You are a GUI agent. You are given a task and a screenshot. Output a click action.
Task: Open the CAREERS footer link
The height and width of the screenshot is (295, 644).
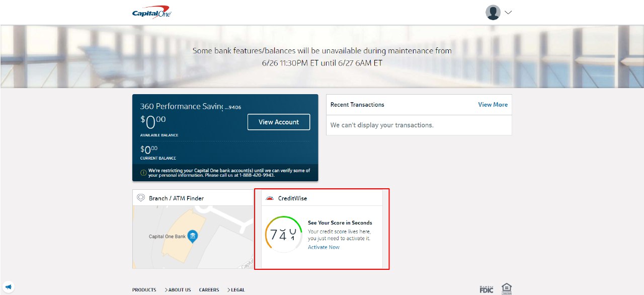click(x=209, y=290)
